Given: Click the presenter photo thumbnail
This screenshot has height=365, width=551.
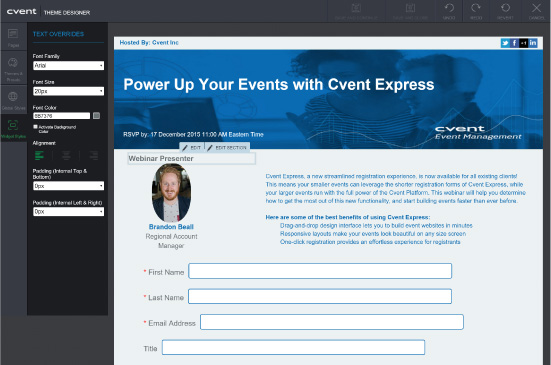Looking at the screenshot, I should (x=171, y=193).
